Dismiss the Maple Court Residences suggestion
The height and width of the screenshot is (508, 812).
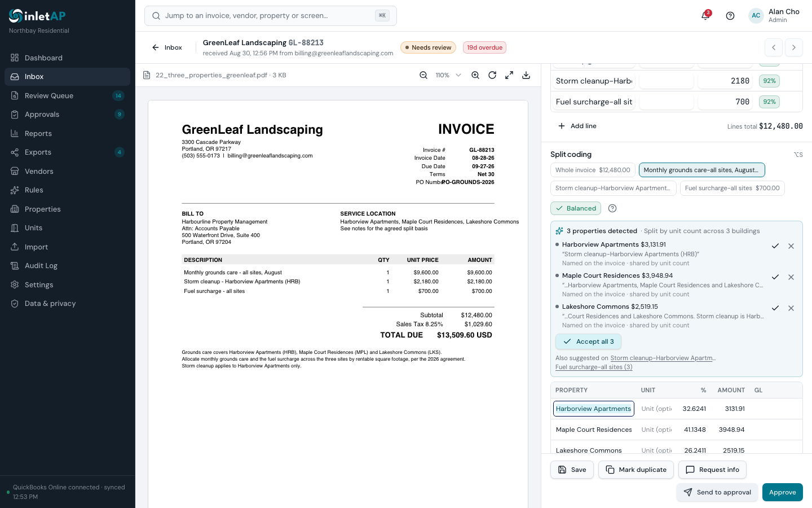click(791, 277)
